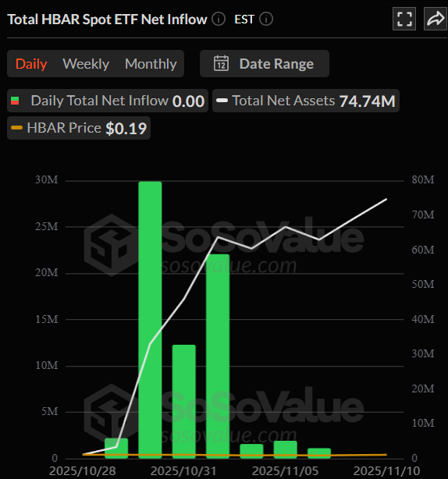Toggle Daily Total Net Inflow series
The width and height of the screenshot is (448, 479).
(x=108, y=101)
